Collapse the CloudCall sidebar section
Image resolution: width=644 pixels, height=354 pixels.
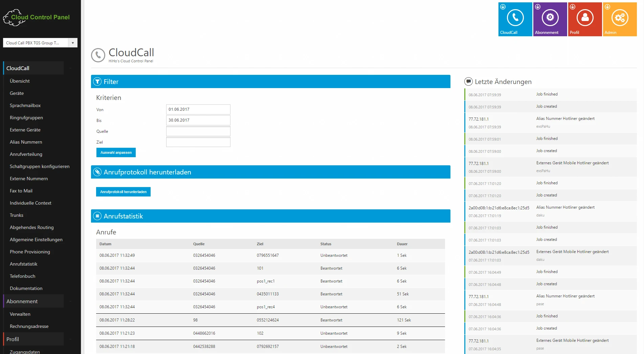pyautogui.click(x=70, y=68)
